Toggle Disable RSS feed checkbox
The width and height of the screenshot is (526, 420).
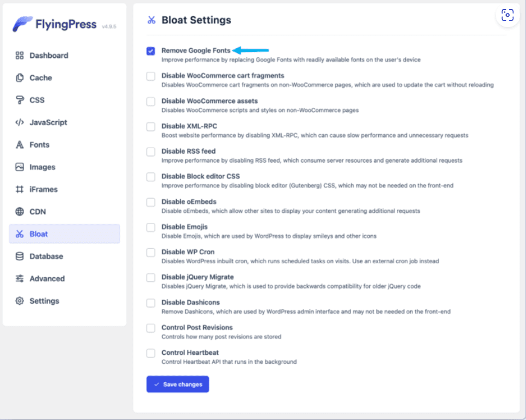click(151, 151)
